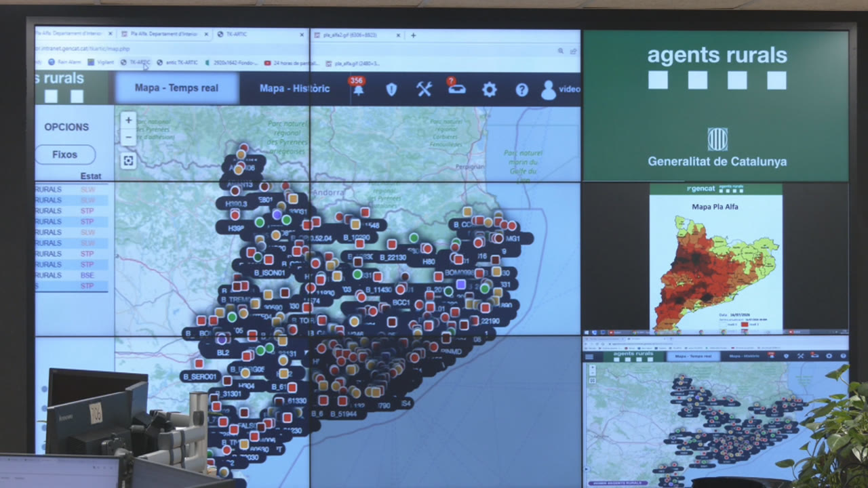Image resolution: width=868 pixels, height=488 pixels.
Task: Click the tools icon in small lower-right window
Action: click(x=800, y=356)
